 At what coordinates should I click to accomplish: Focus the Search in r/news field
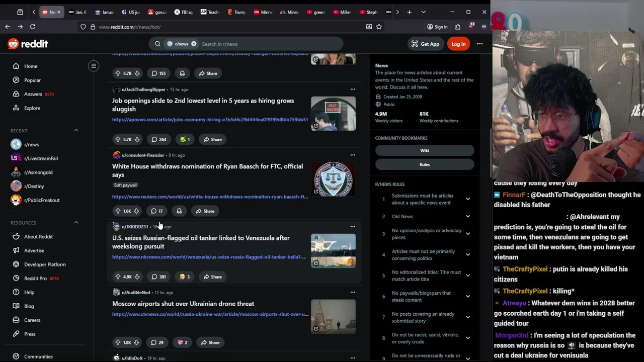tap(270, 44)
